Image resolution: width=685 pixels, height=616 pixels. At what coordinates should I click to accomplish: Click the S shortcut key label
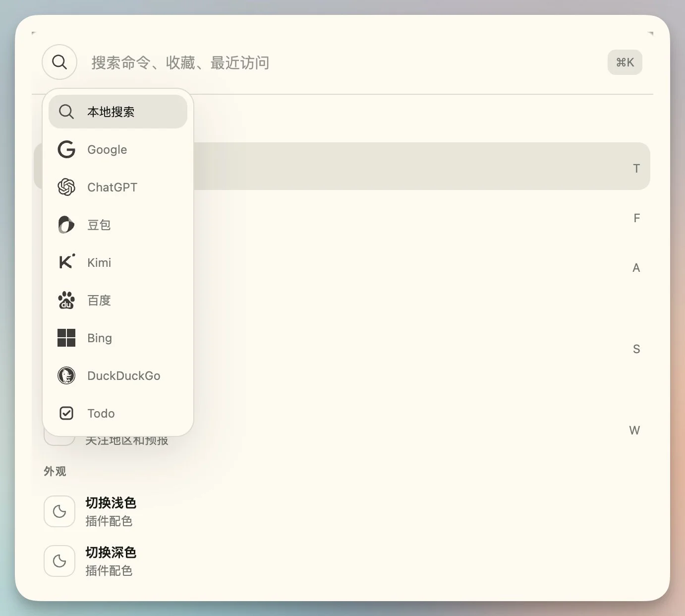click(x=636, y=349)
